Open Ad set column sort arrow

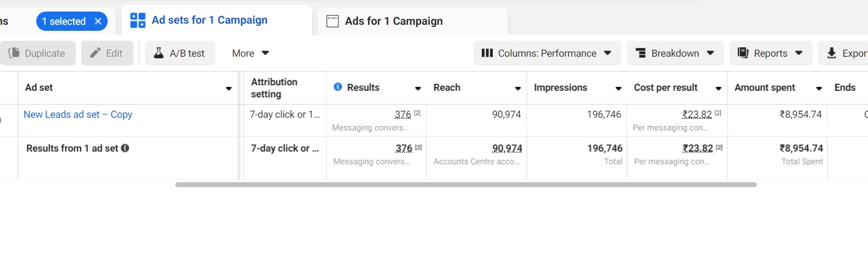(229, 88)
